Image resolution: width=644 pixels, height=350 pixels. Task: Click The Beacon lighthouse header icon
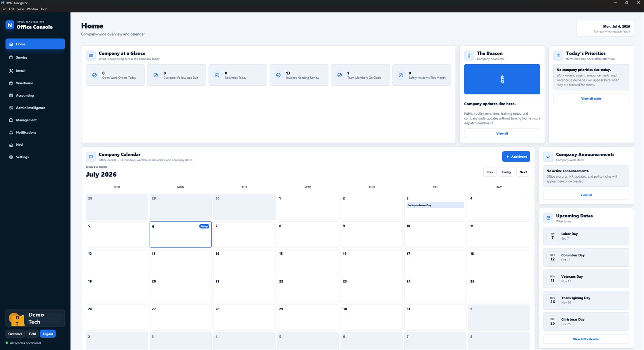469,55
